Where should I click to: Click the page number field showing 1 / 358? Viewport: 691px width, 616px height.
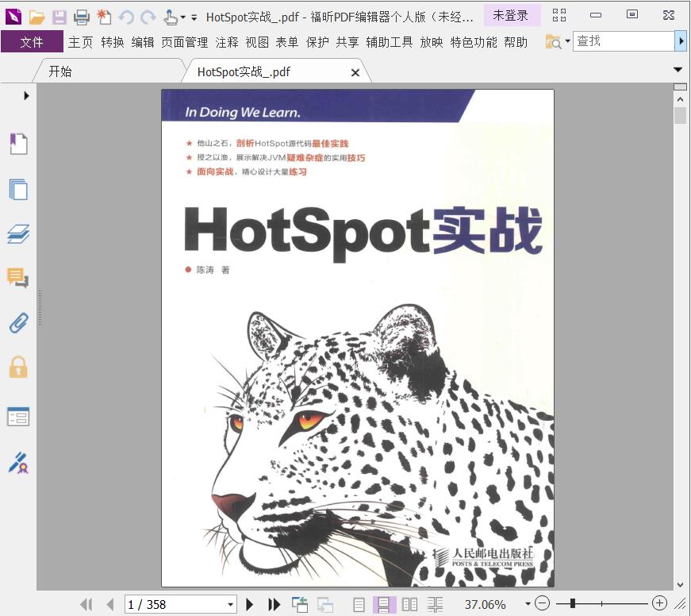[175, 604]
